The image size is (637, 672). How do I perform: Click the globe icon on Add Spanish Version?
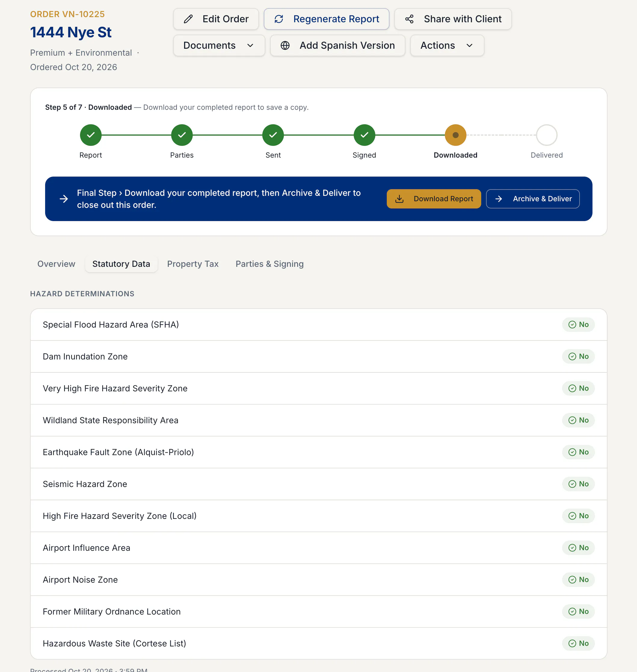pos(285,45)
